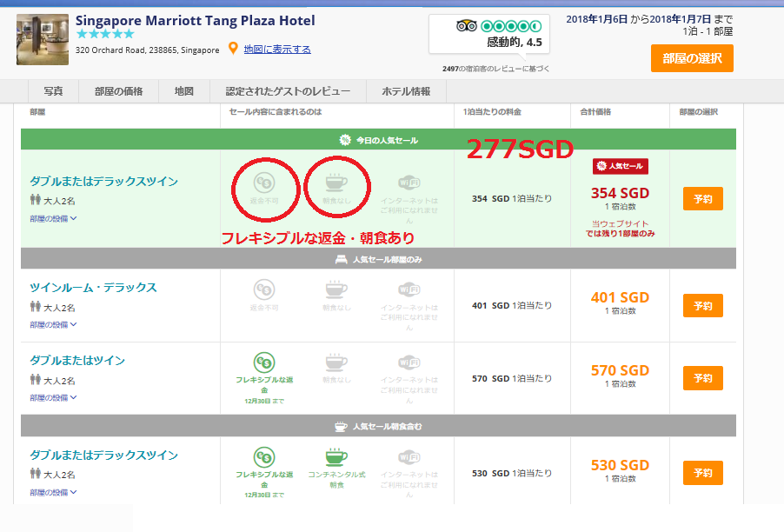Click the map pin icon beside the address
Screen dimensions: 784x532
point(233,49)
